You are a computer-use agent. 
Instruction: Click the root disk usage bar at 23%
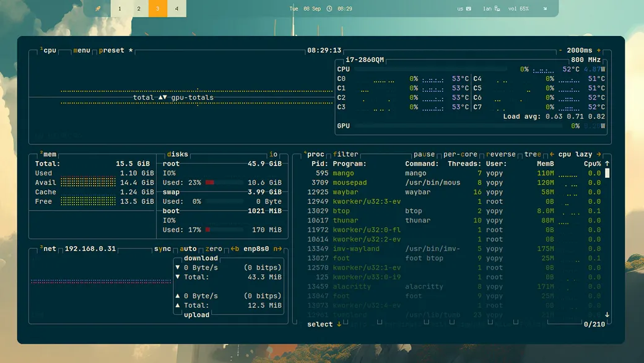click(224, 182)
